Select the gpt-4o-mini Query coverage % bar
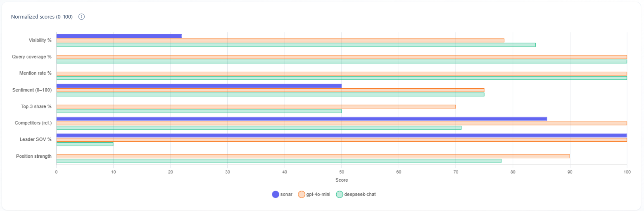Viewport: 644px width, 211px height. [x=341, y=57]
